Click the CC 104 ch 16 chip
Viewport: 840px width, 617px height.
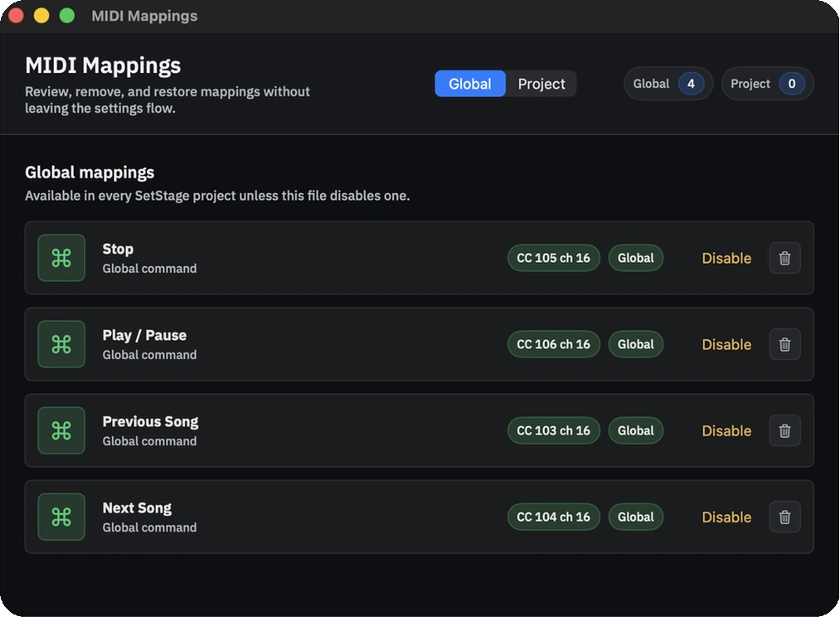(x=553, y=517)
